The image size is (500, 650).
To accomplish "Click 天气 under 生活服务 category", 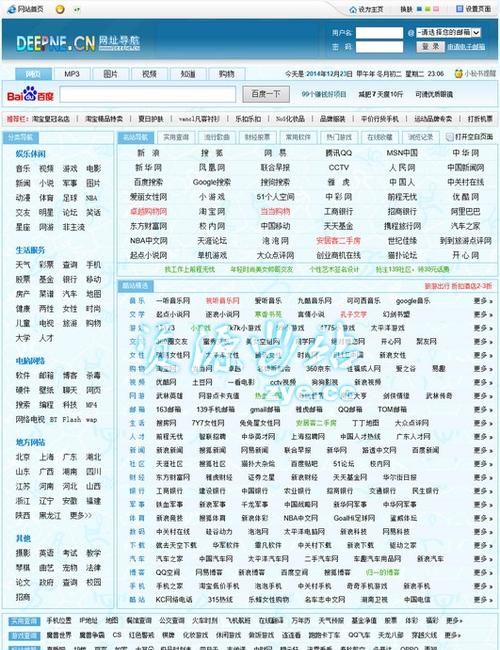I will click(x=23, y=264).
